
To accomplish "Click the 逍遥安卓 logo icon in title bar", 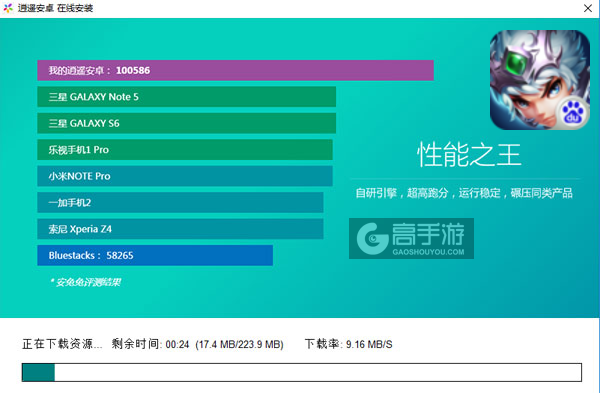I will 8,8.
